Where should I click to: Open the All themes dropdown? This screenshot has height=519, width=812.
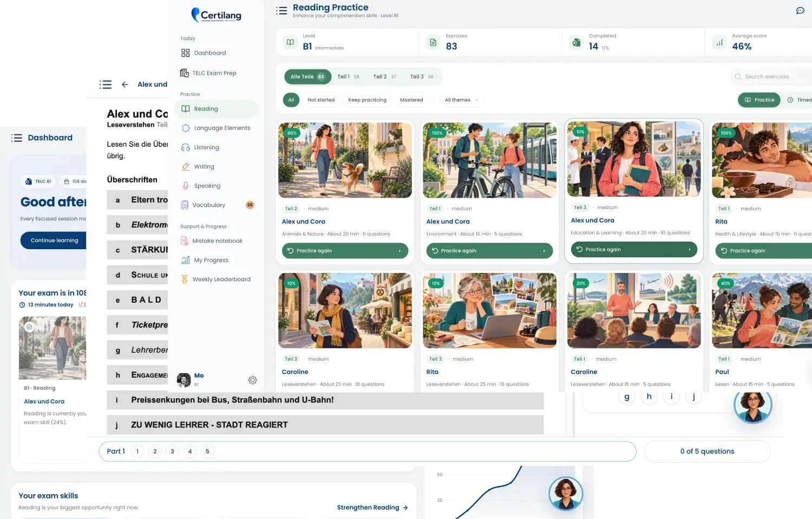[x=462, y=100]
